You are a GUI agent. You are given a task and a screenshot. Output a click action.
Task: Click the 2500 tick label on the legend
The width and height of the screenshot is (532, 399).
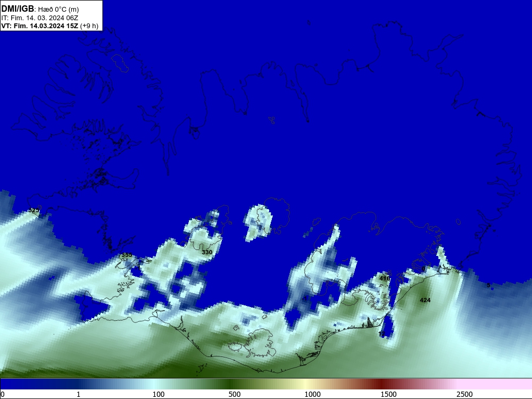pyautogui.click(x=464, y=394)
